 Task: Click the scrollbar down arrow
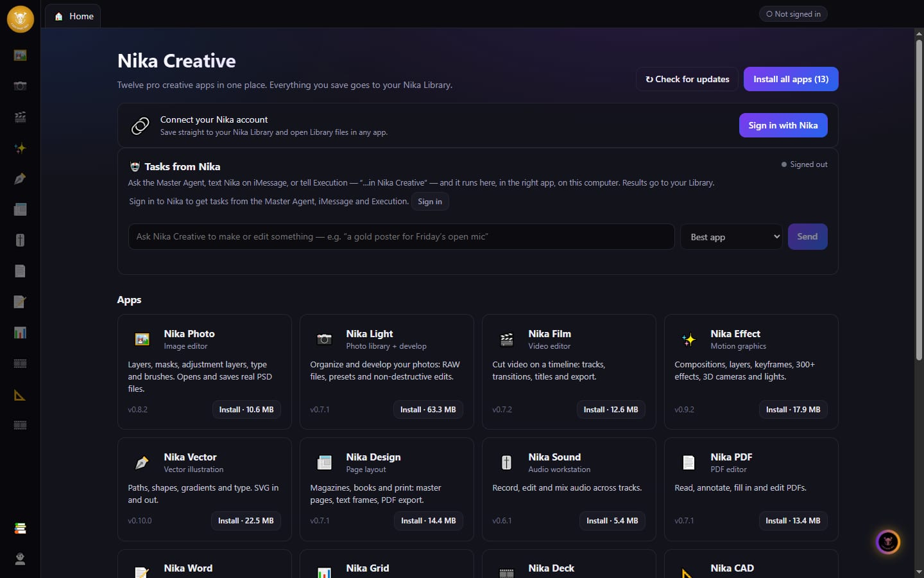click(x=919, y=572)
